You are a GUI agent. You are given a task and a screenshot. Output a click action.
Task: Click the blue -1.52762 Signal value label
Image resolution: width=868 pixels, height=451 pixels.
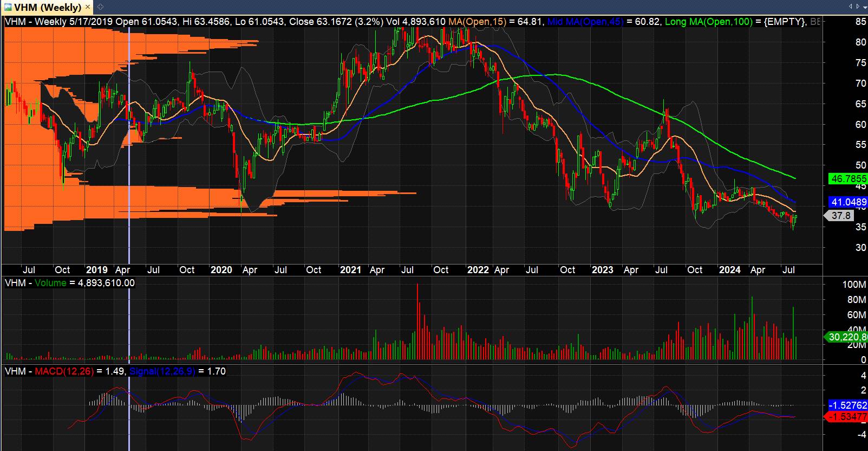[848, 405]
